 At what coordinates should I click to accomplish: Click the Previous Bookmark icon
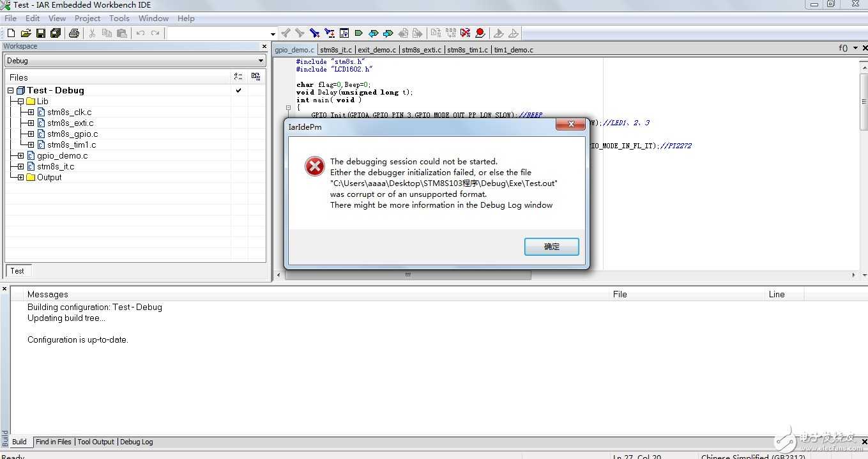pyautogui.click(x=374, y=33)
